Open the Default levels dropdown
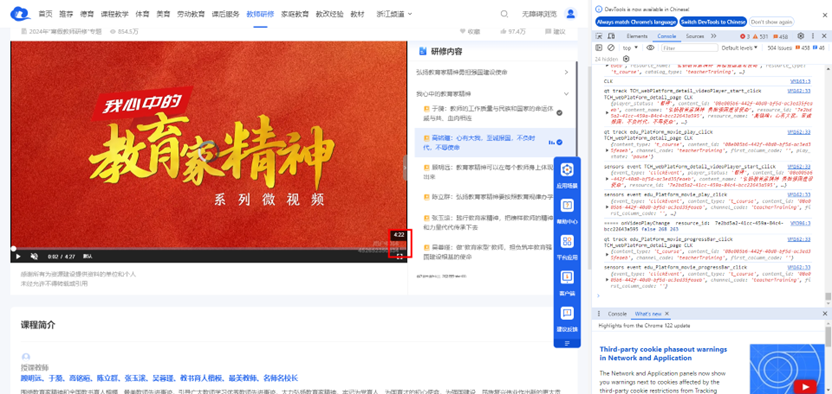The height and width of the screenshot is (394, 832). click(x=740, y=48)
